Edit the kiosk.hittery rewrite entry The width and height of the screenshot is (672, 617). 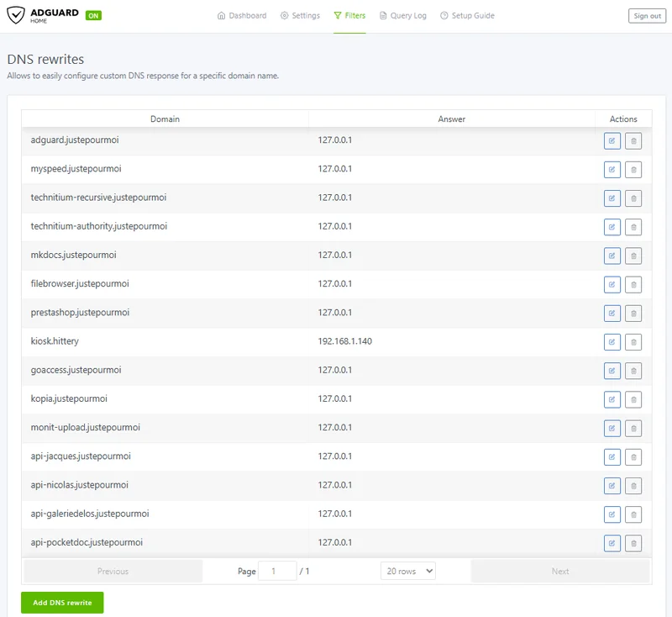click(612, 342)
